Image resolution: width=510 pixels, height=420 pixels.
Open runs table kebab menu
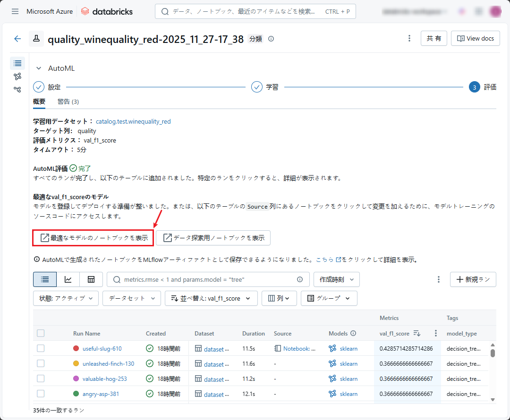tap(438, 279)
